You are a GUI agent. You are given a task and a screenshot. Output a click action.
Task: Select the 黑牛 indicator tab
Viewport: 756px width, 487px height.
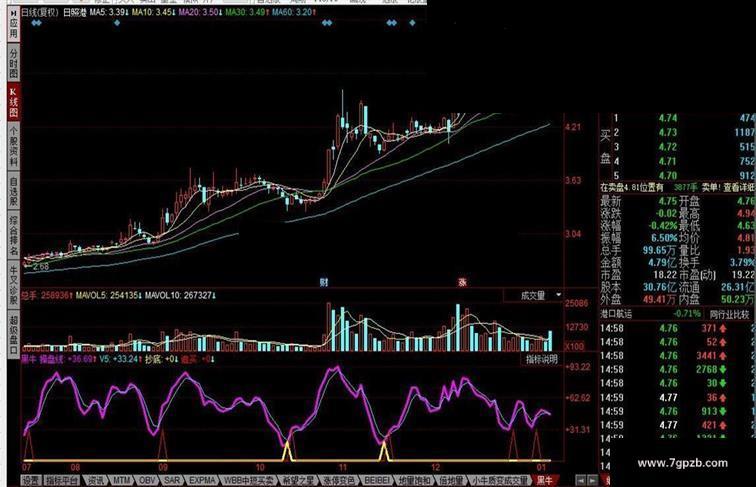(x=545, y=480)
